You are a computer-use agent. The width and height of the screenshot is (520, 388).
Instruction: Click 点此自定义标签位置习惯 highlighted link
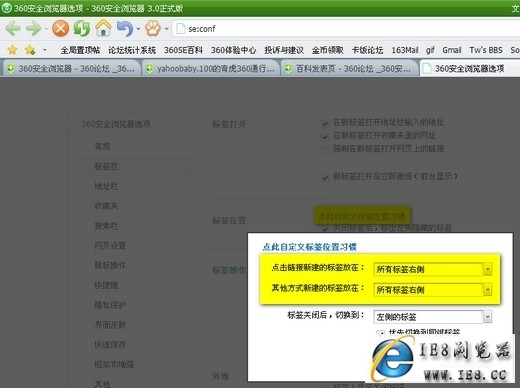pos(362,216)
